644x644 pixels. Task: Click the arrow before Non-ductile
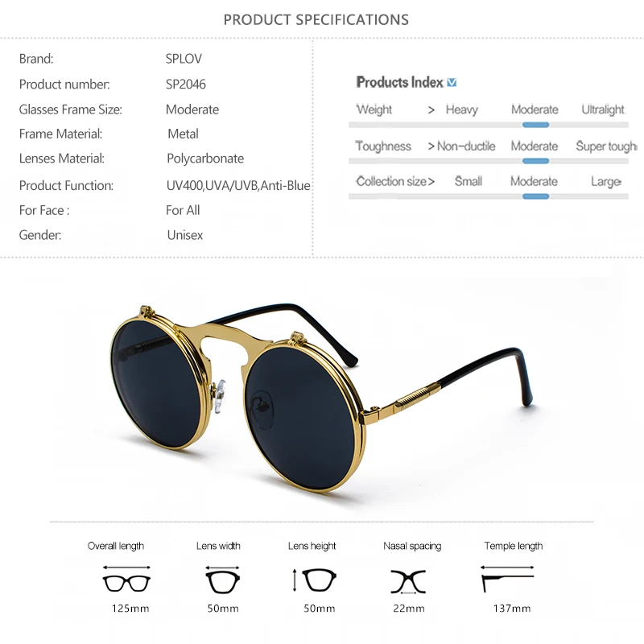[431, 147]
